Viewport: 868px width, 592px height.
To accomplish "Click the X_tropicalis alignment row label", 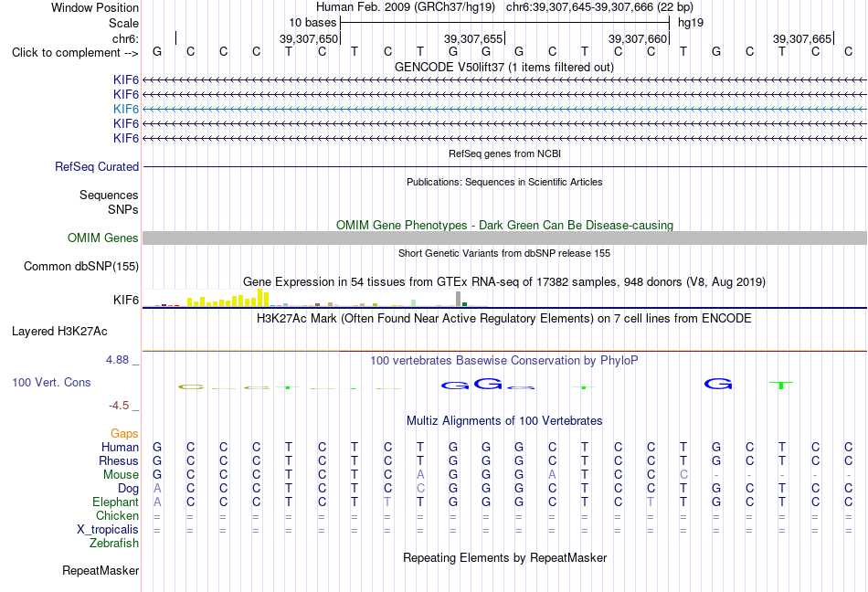I will [108, 530].
